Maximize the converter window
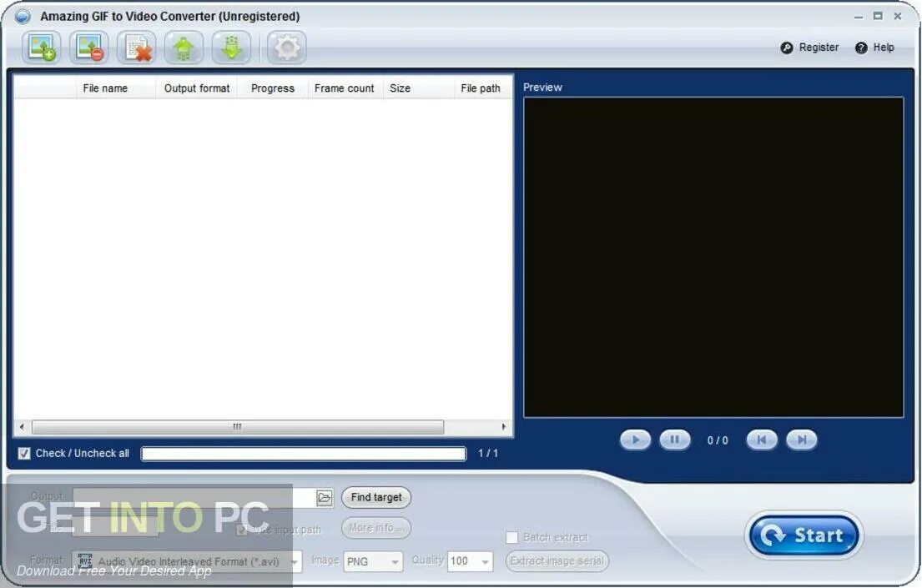Viewport: 922px width, 588px height. click(878, 17)
